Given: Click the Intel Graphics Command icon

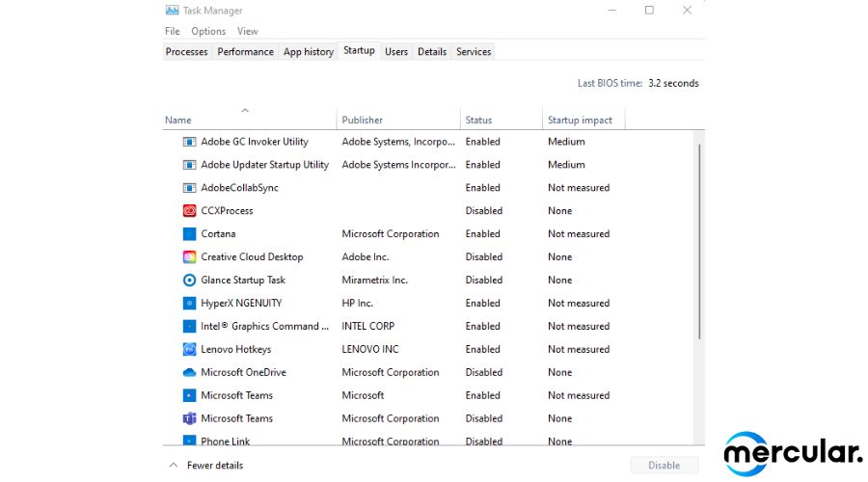Looking at the screenshot, I should pyautogui.click(x=189, y=327).
